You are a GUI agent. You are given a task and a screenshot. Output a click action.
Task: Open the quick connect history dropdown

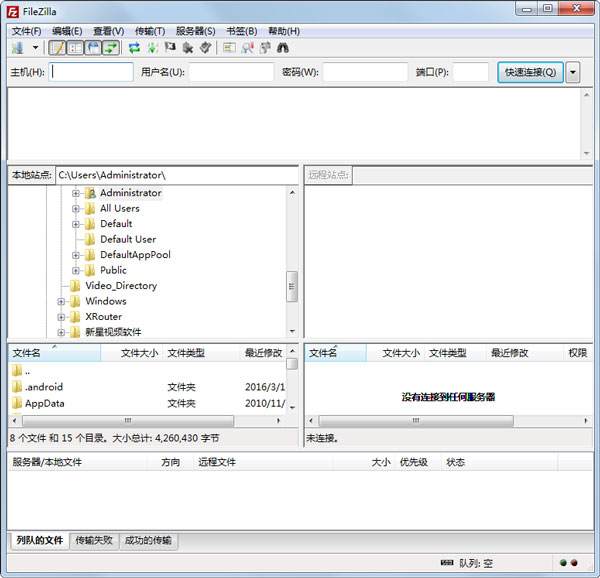(x=572, y=72)
